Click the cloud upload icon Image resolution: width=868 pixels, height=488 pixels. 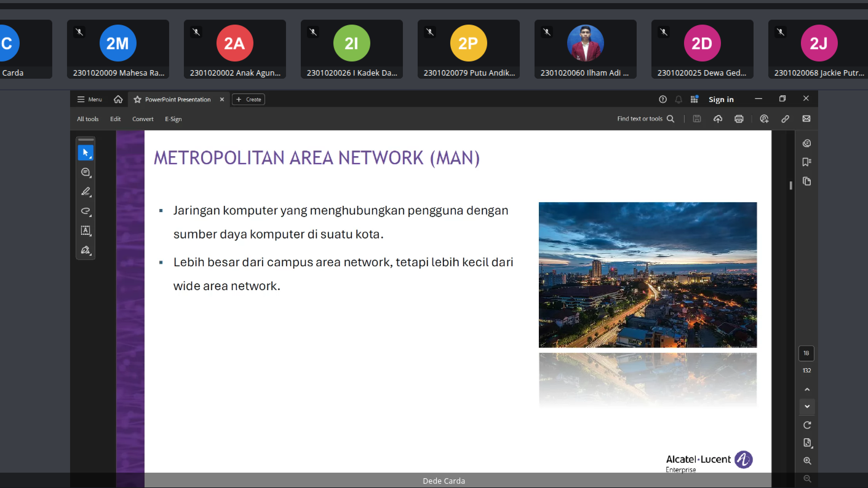click(717, 119)
